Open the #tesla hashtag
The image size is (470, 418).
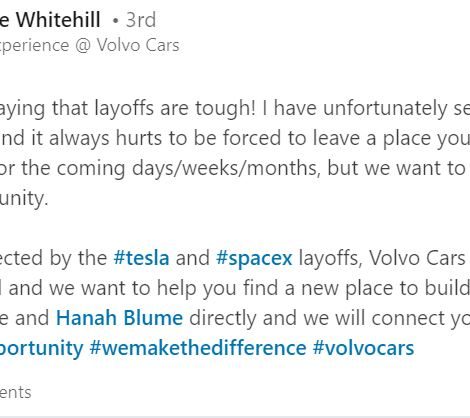[x=141, y=258]
